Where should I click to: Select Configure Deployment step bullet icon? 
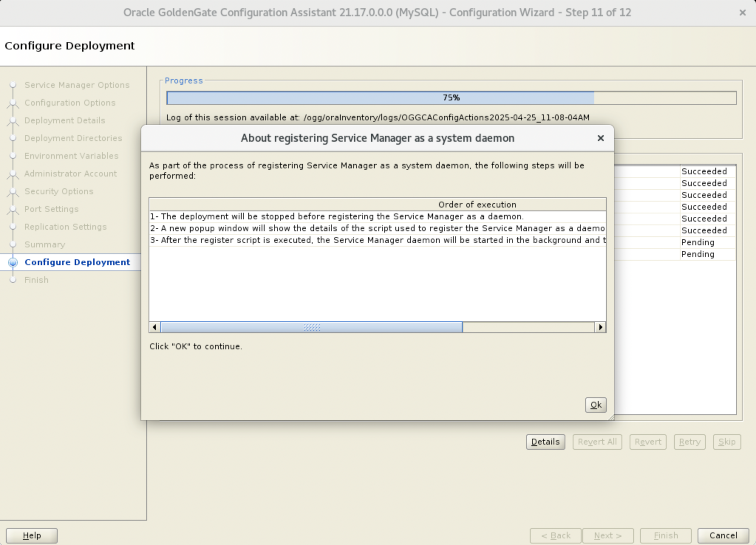pos(13,262)
